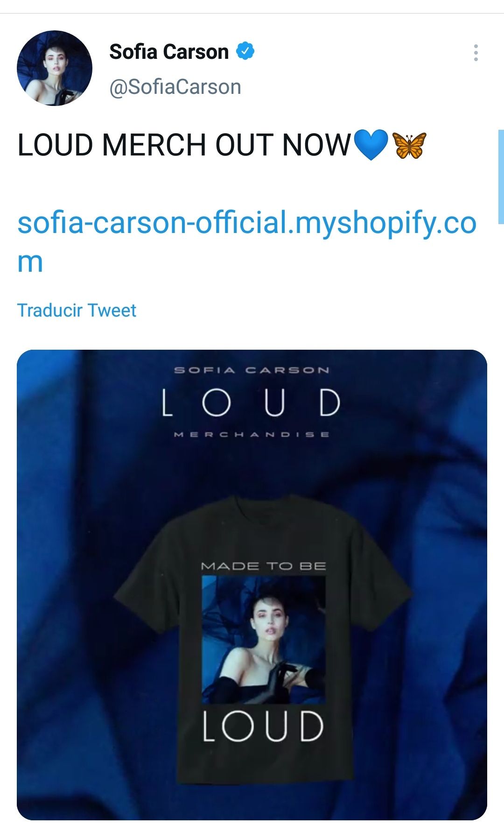This screenshot has height=825, width=504.
Task: Click SOFIA CARSON heading inside image
Action: point(252,370)
